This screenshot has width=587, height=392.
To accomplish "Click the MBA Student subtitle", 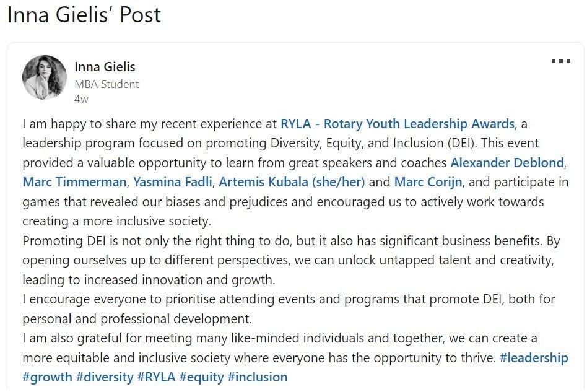I will [x=107, y=84].
